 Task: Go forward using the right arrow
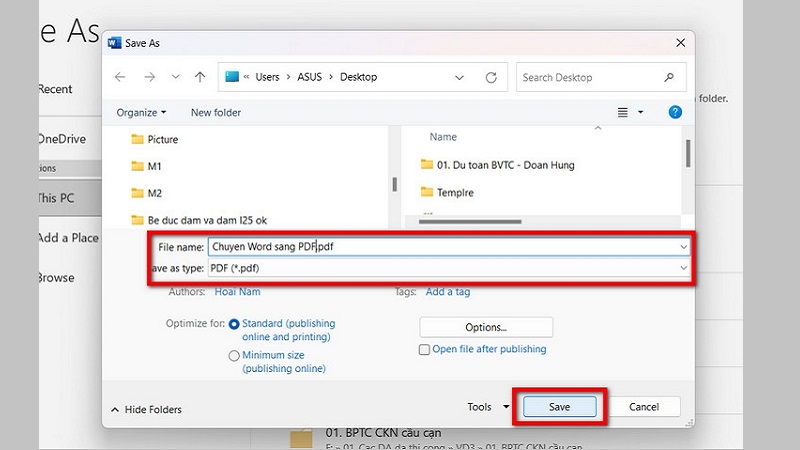pyautogui.click(x=149, y=77)
